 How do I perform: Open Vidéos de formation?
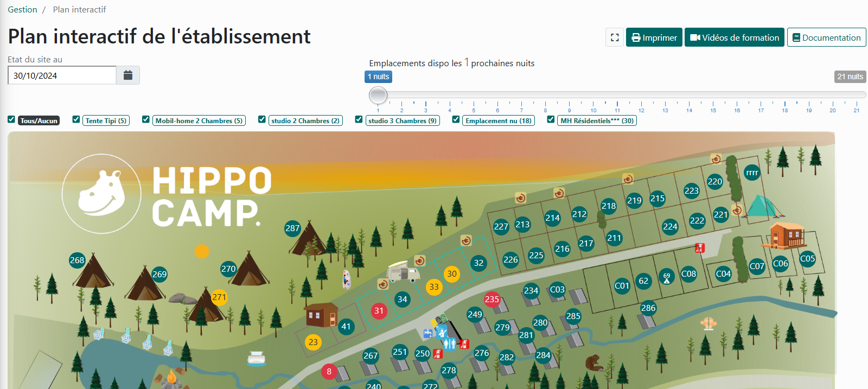734,37
